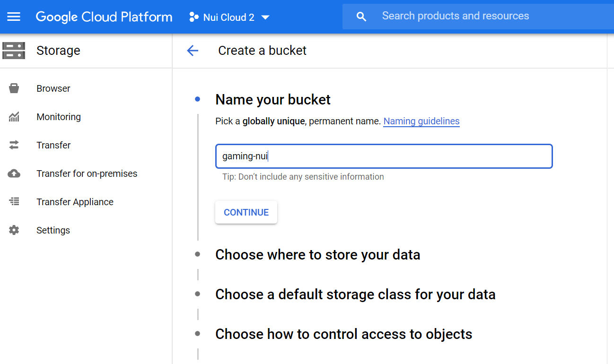The image size is (614, 364).
Task: Click the Transfer for on-premises cloud icon
Action: [14, 173]
